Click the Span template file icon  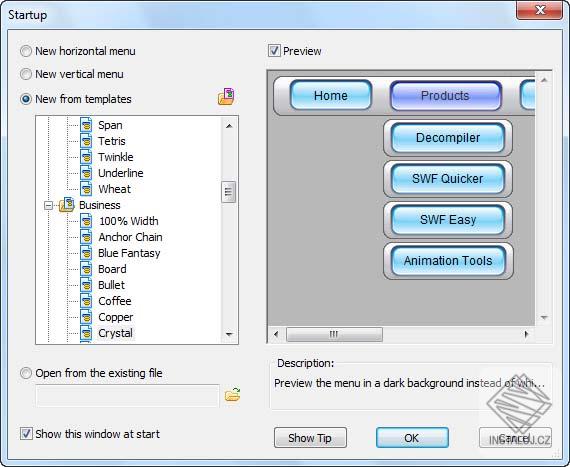tap(86, 125)
